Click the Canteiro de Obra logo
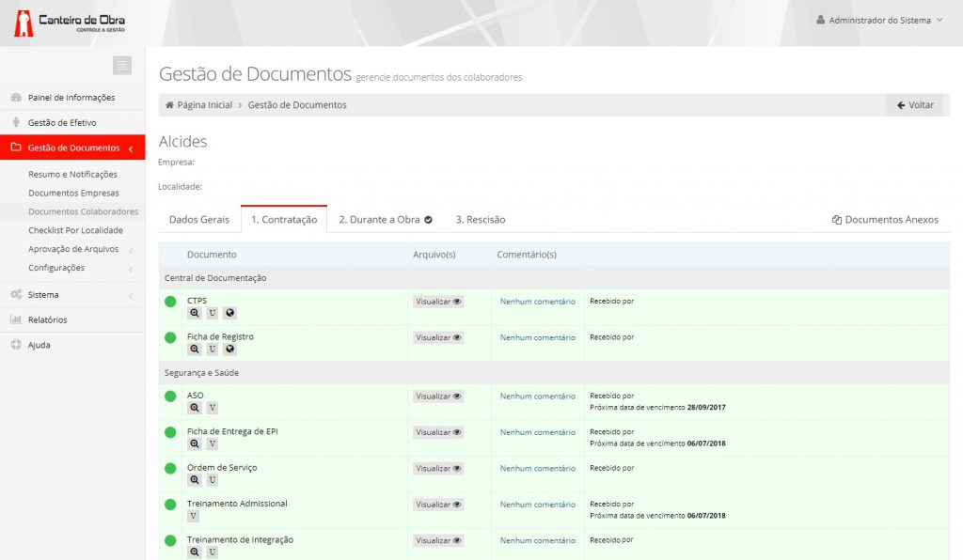 click(70, 23)
